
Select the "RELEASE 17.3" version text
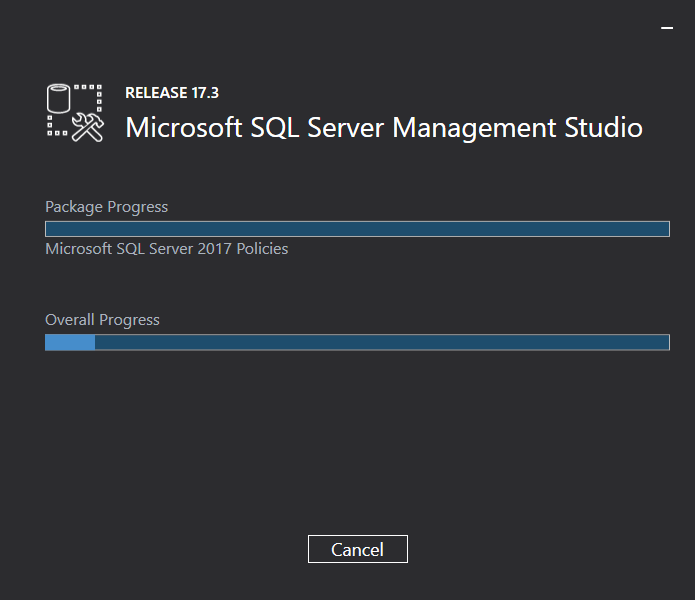pos(172,93)
